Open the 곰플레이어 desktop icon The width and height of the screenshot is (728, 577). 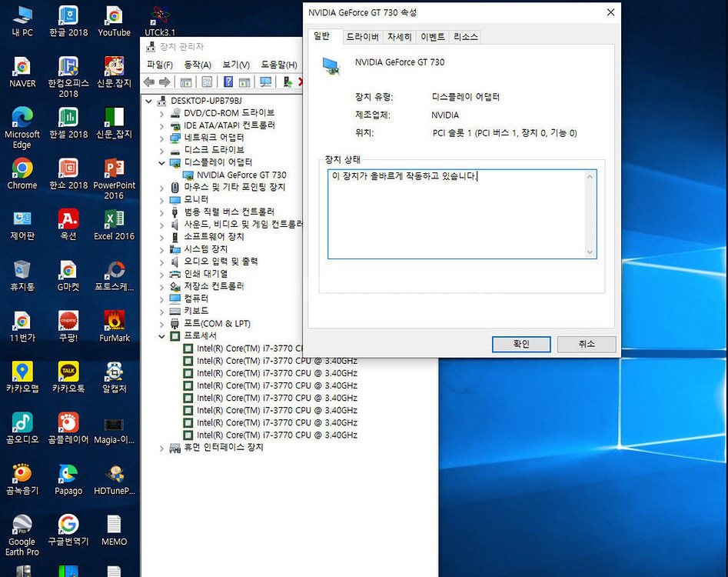tap(68, 429)
